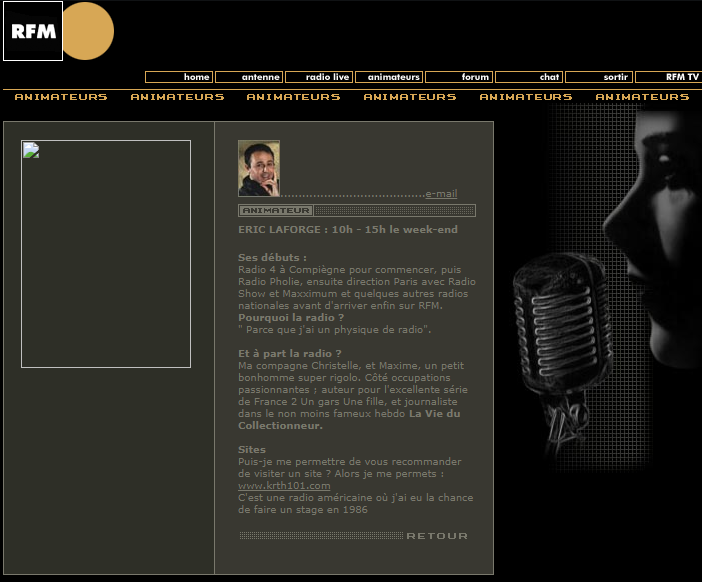Open the home navigation item
This screenshot has height=582, width=702.
coord(179,77)
